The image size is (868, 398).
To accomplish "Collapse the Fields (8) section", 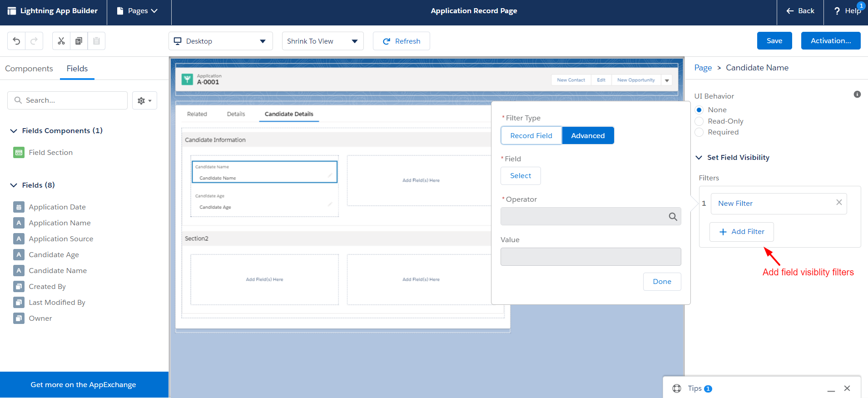I will point(14,185).
